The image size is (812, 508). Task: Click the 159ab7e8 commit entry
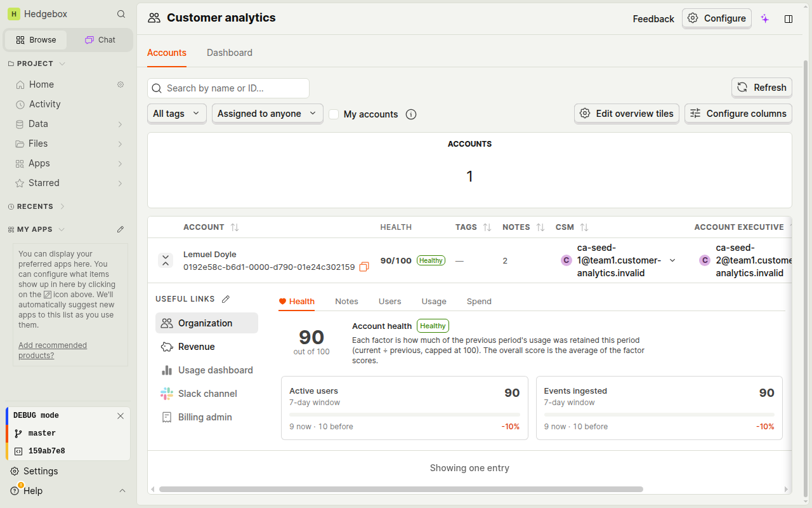click(x=68, y=451)
